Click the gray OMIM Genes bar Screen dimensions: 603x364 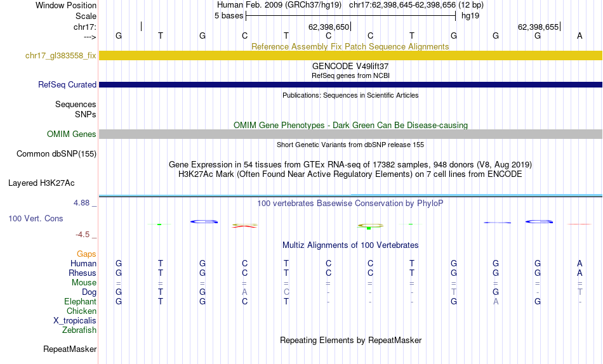[351, 134]
